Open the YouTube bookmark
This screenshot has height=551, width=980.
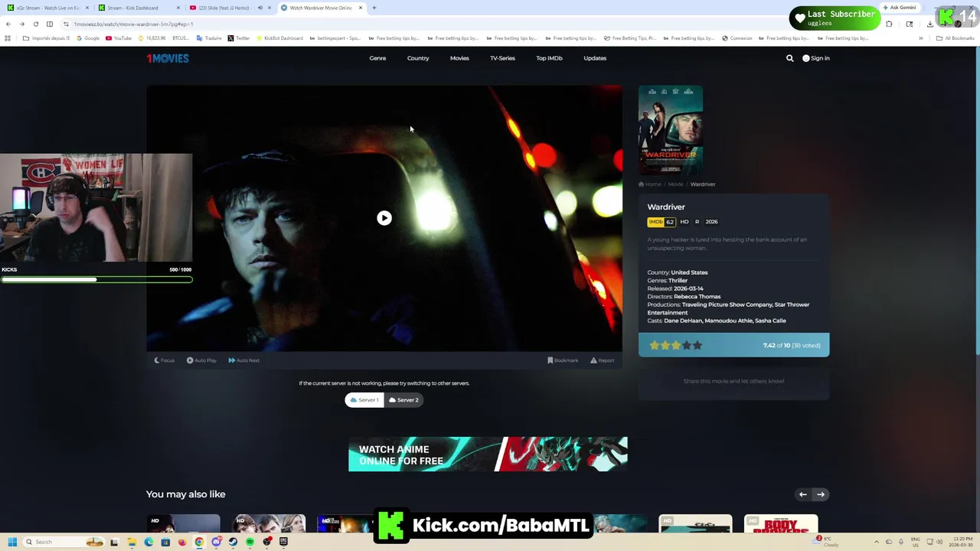[119, 38]
